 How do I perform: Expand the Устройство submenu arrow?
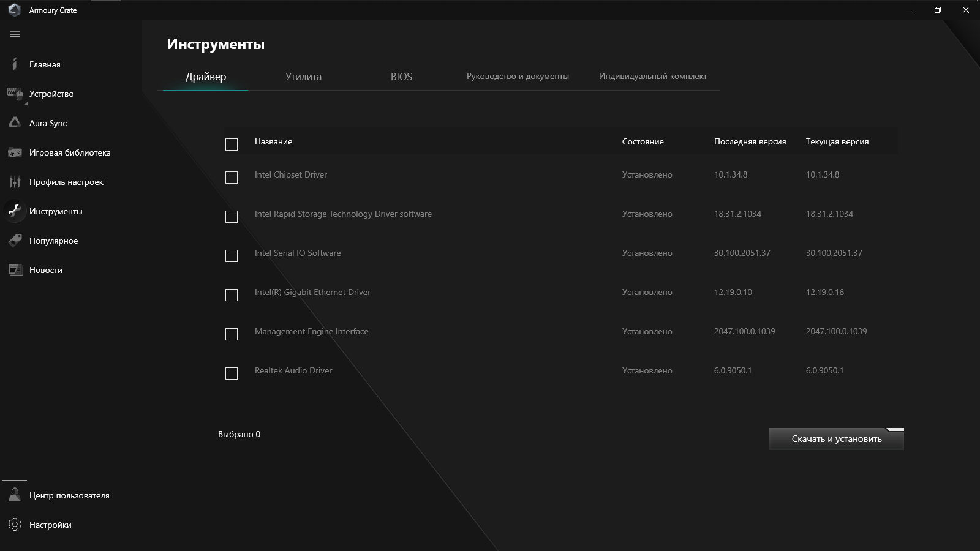click(26, 104)
